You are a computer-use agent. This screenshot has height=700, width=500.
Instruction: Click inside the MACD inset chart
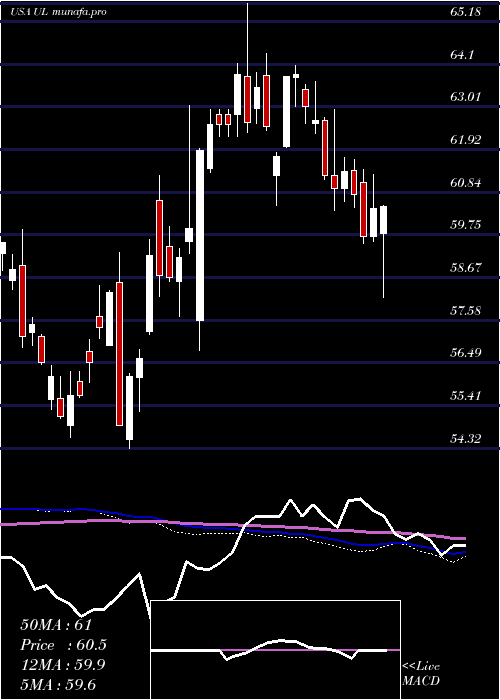[275, 650]
